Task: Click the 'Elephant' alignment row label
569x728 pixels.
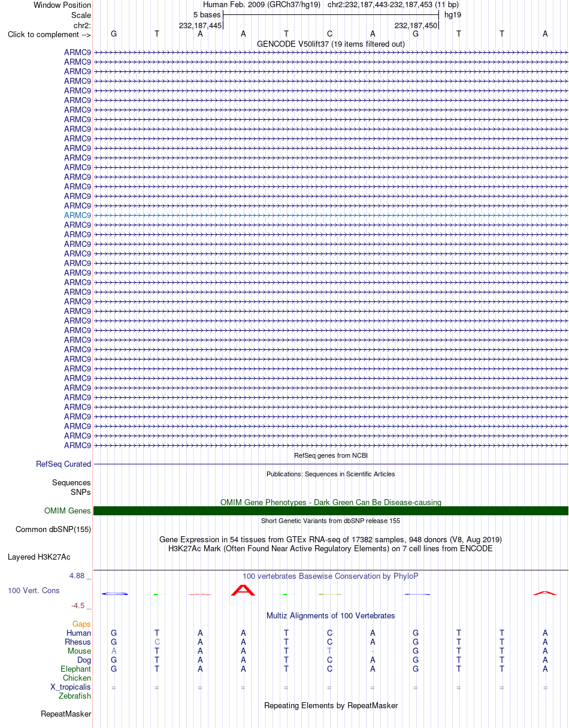Action: coord(76,669)
